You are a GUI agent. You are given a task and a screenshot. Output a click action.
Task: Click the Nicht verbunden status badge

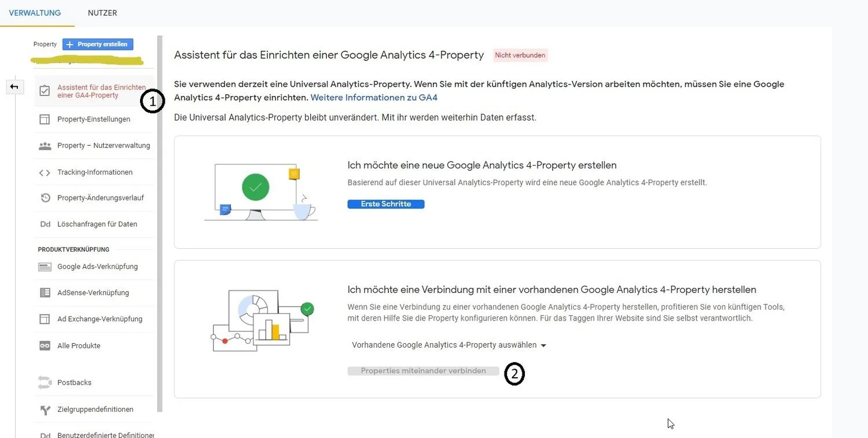520,56
